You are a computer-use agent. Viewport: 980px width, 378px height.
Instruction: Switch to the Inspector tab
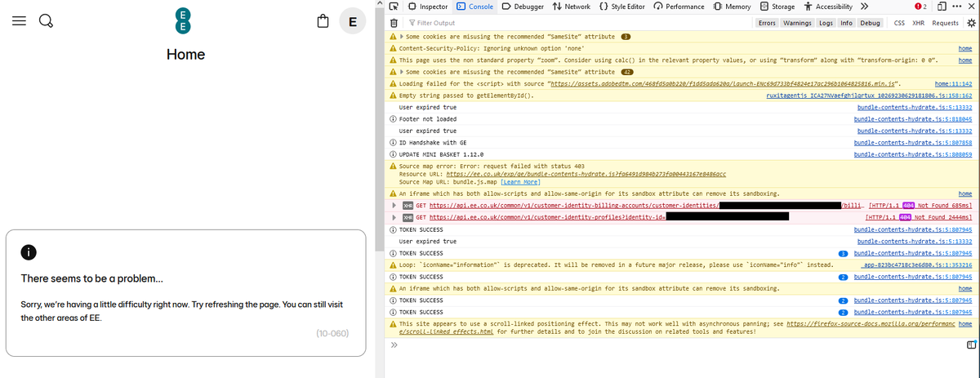pyautogui.click(x=427, y=7)
